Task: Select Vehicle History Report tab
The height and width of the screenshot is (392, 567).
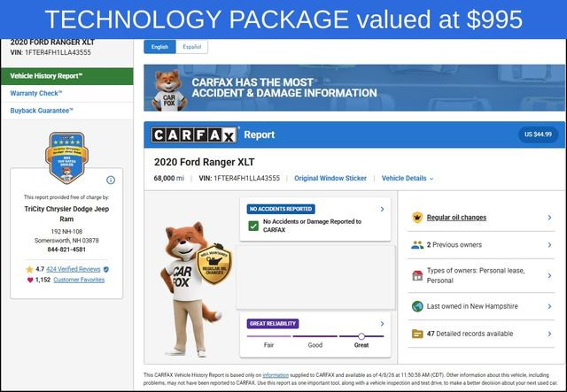Action: tap(67, 76)
